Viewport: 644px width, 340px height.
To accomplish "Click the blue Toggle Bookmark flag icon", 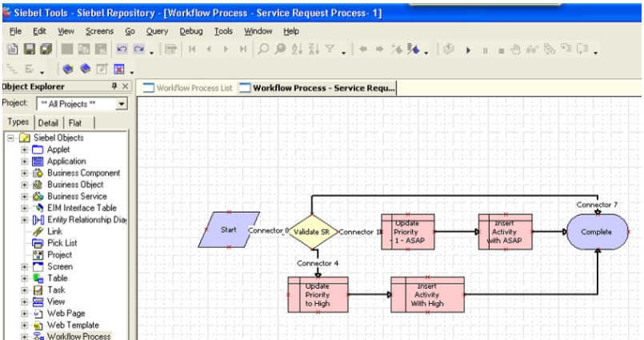I will tap(414, 50).
